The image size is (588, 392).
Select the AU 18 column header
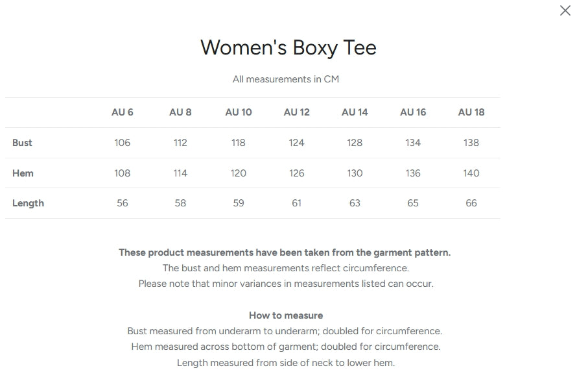[471, 112]
